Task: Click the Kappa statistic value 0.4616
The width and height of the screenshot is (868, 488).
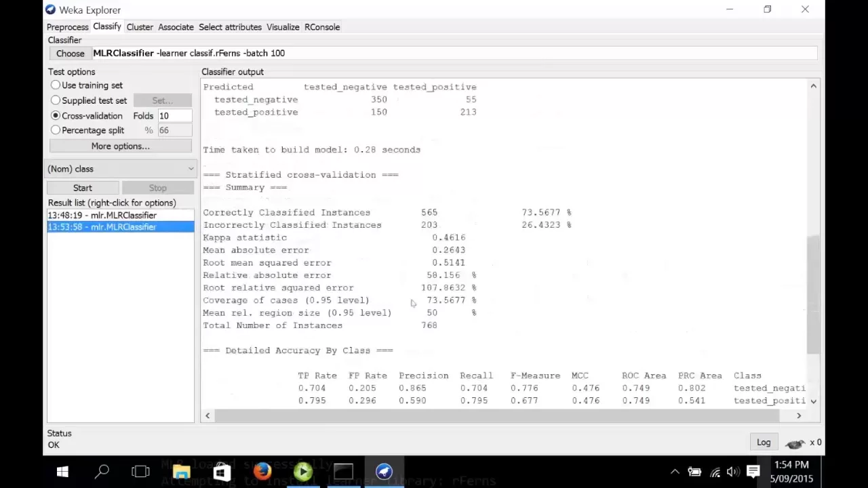Action: click(x=448, y=238)
